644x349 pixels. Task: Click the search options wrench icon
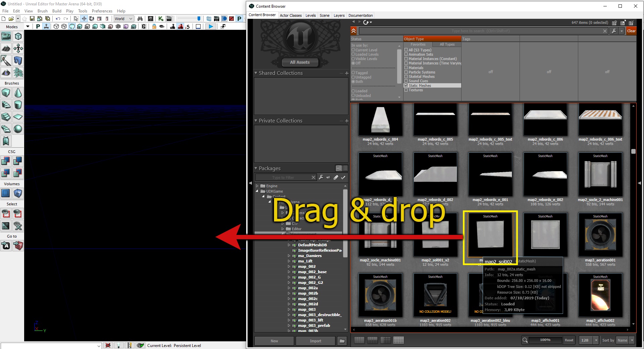(614, 31)
